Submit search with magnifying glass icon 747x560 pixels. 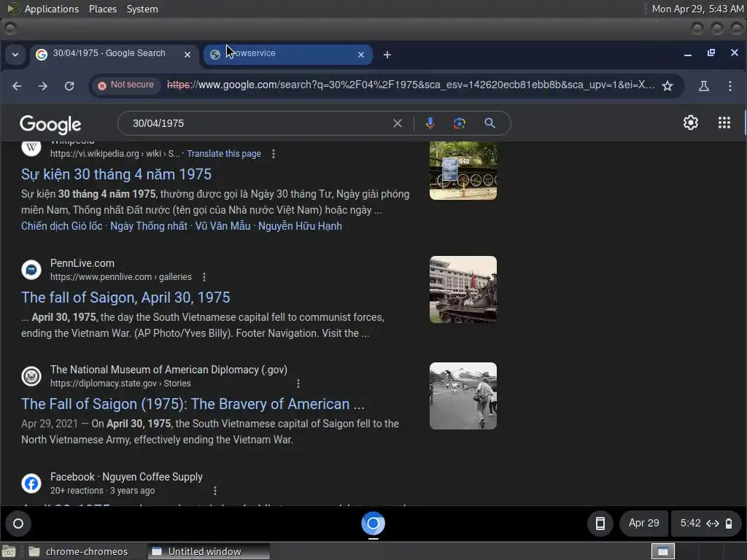tap(489, 123)
